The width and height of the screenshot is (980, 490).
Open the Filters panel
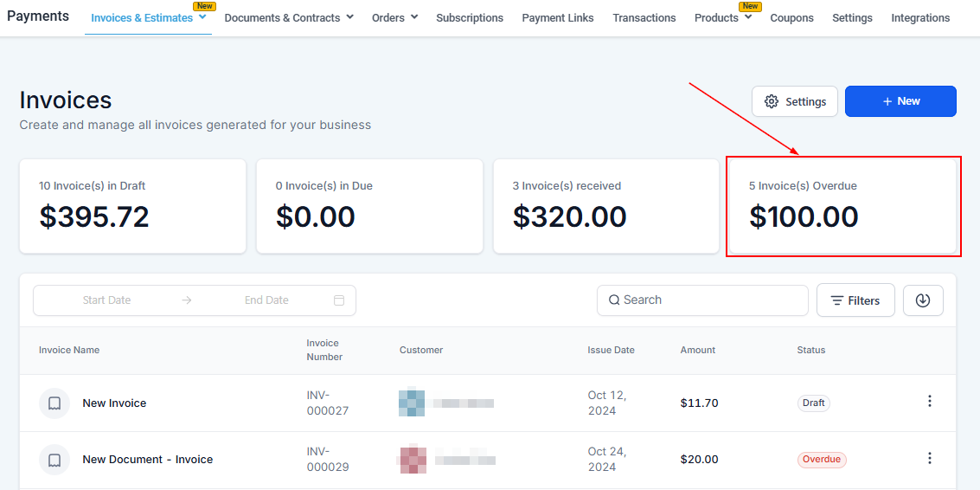click(x=855, y=300)
